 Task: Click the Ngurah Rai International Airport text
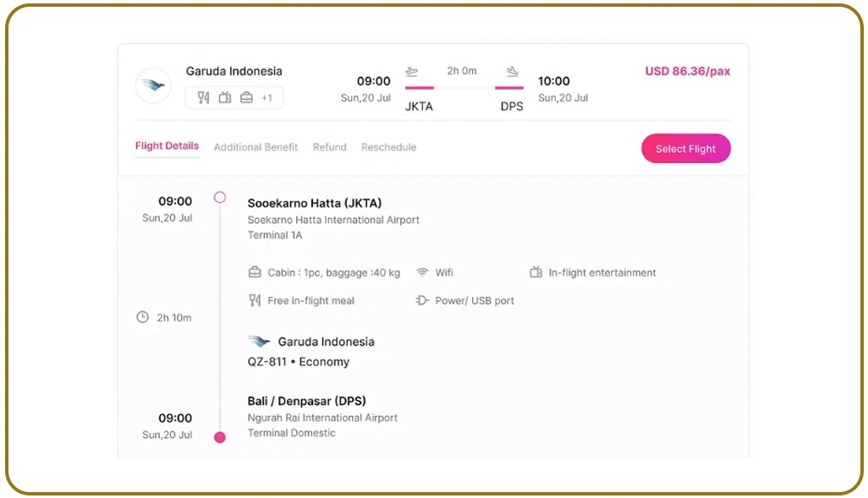coord(322,418)
